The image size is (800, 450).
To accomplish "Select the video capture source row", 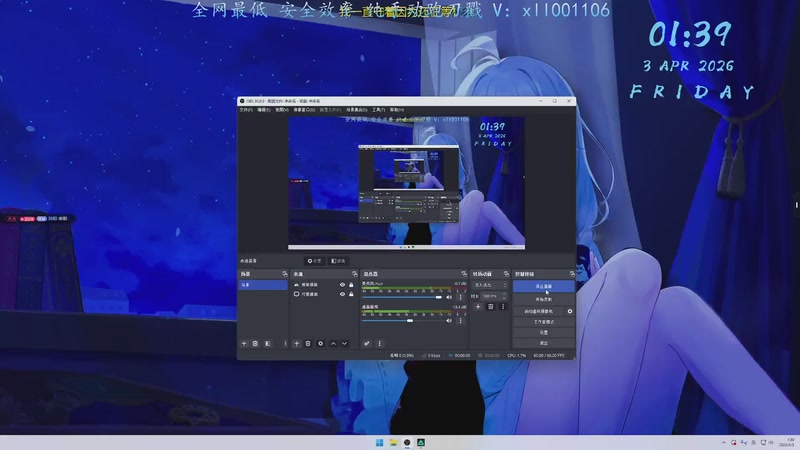I will 323,285.
